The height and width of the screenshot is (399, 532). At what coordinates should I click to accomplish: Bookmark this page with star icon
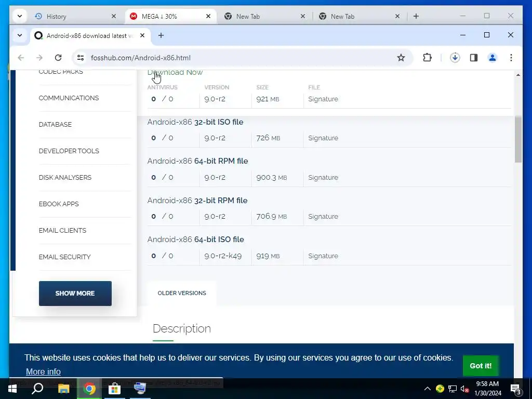(401, 58)
